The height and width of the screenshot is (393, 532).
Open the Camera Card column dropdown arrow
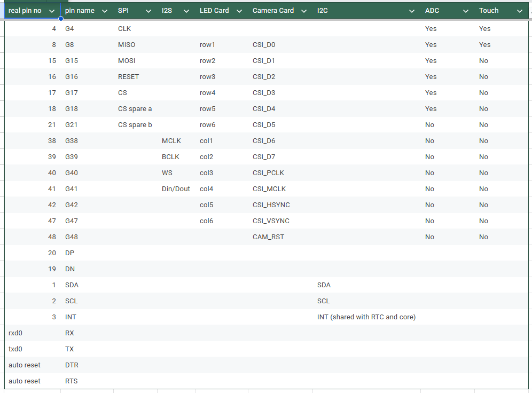point(304,11)
